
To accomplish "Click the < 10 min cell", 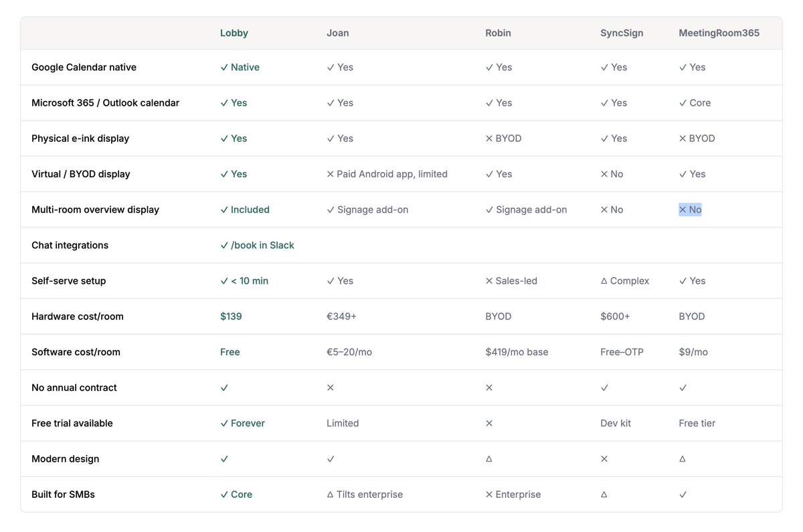I will coord(244,280).
